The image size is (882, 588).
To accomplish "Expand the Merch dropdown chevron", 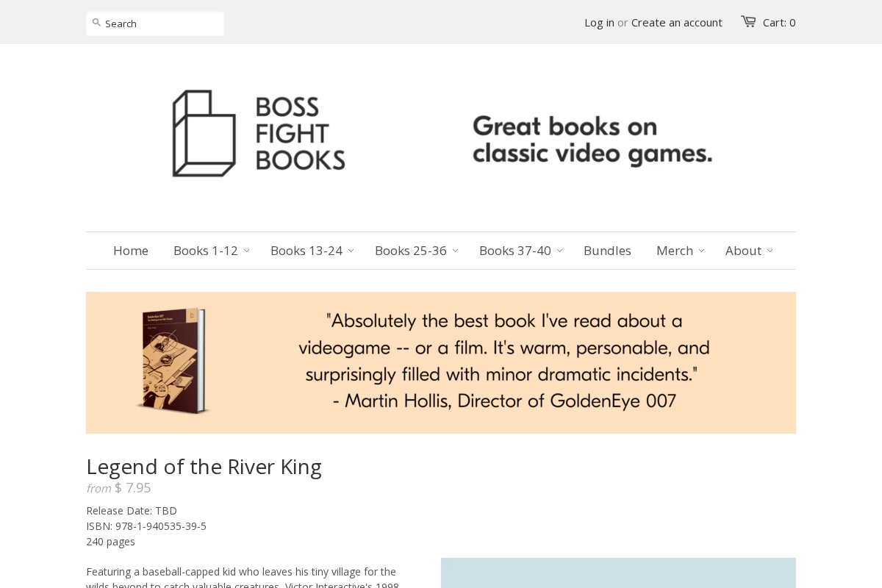I will tap(702, 251).
